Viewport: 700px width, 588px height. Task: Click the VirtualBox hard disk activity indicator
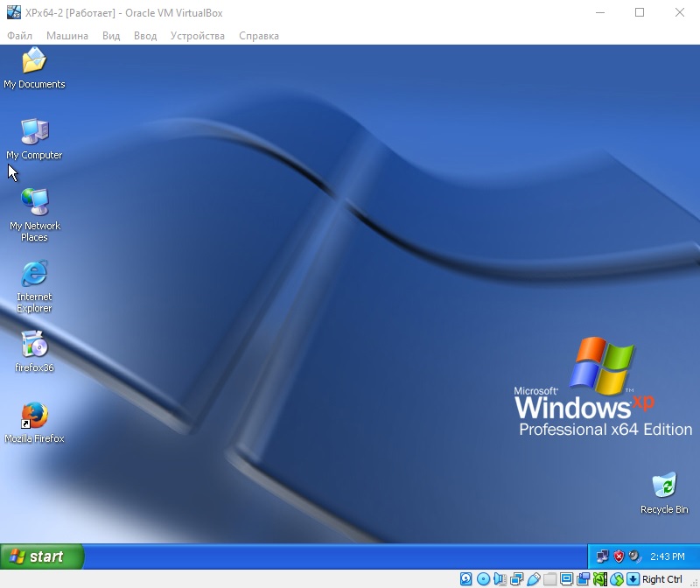[465, 579]
